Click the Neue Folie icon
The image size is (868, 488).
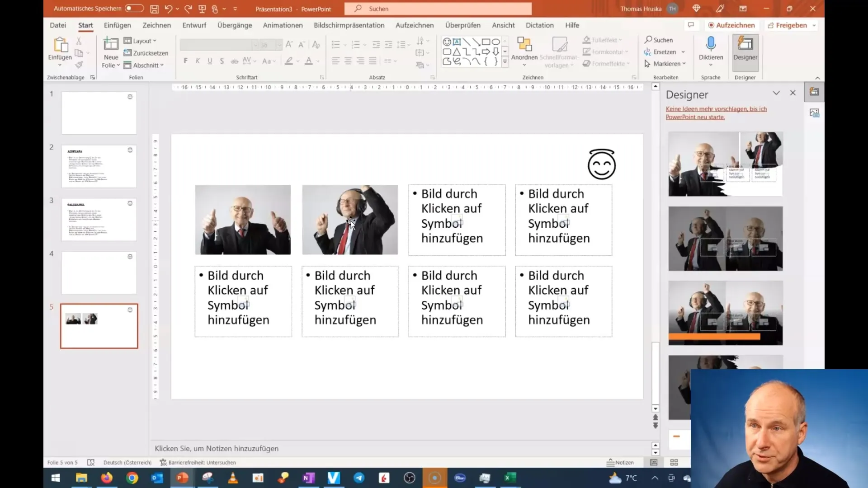[x=111, y=44]
